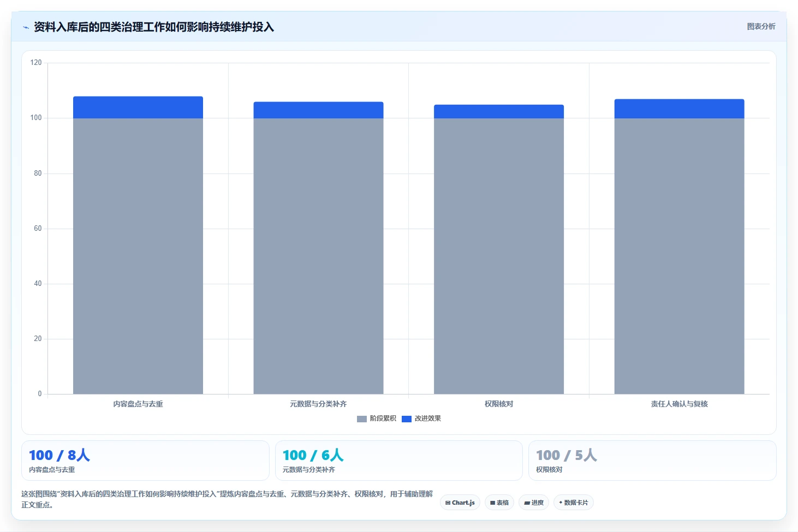Click the y-axis value 120
Viewport: 798px width, 532px height.
click(x=36, y=63)
